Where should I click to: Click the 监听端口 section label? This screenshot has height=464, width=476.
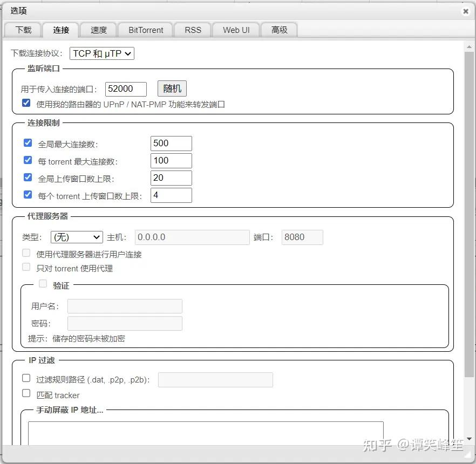43,69
